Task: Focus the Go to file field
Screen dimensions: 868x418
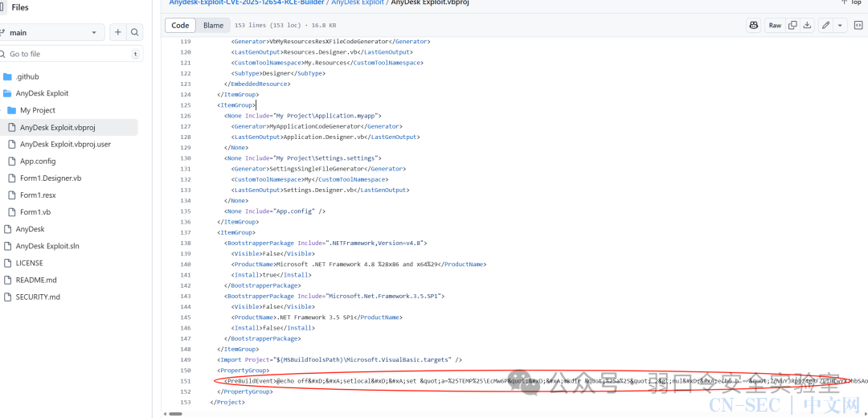Action: point(71,54)
